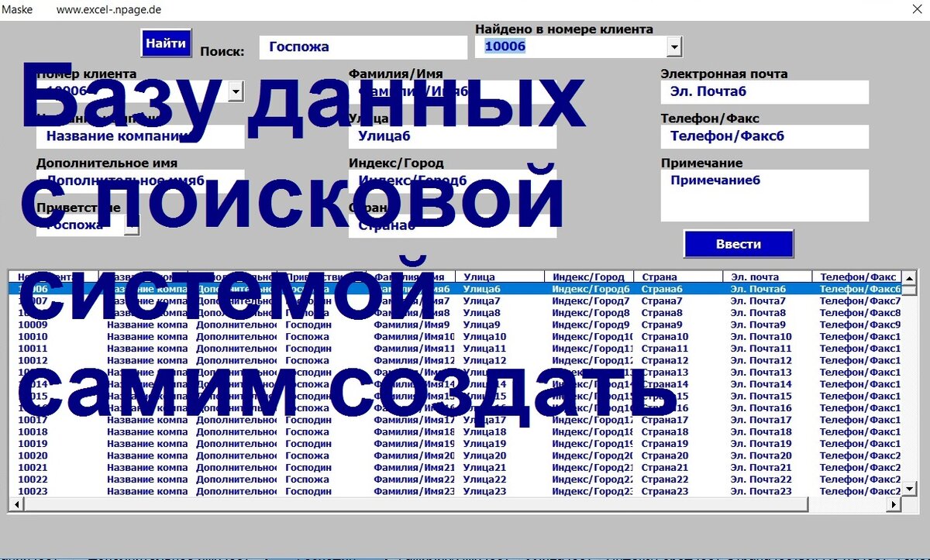Click the Эл. Почта9 cell
The height and width of the screenshot is (560, 930).
(x=758, y=325)
